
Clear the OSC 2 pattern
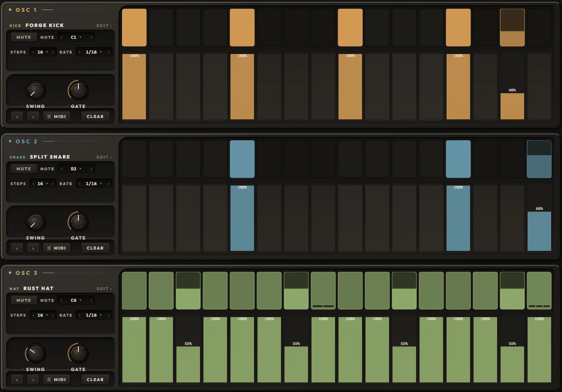(95, 248)
